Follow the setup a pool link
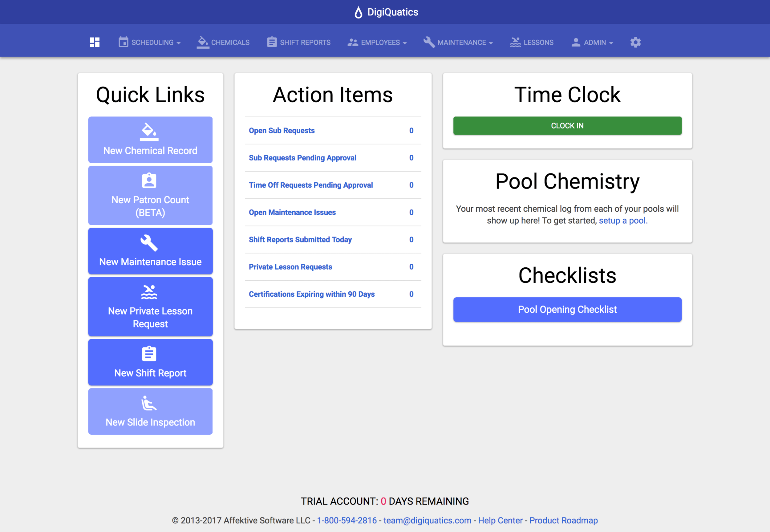Image resolution: width=770 pixels, height=532 pixels. 623,221
